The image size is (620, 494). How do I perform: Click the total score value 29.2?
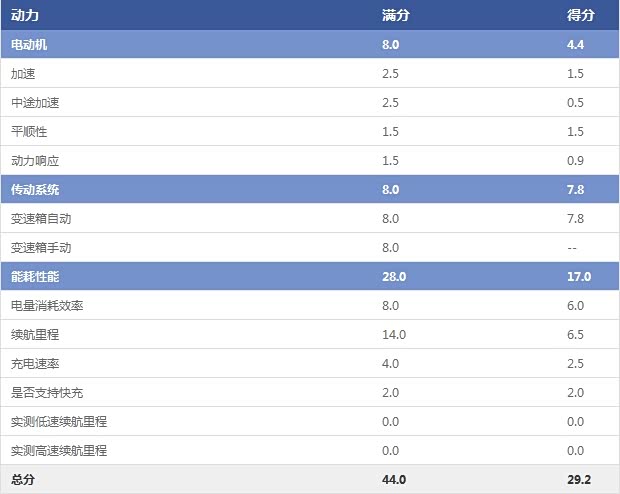pos(579,480)
